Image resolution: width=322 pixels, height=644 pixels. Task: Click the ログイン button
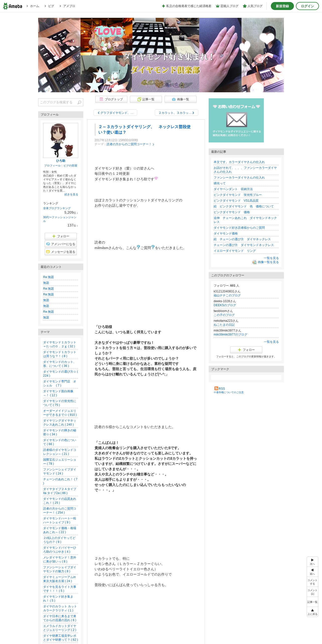point(307,6)
